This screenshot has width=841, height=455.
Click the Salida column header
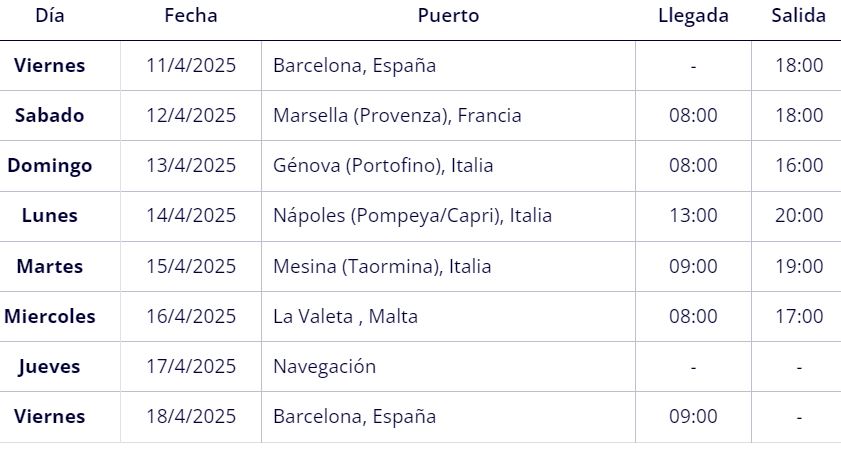(799, 16)
